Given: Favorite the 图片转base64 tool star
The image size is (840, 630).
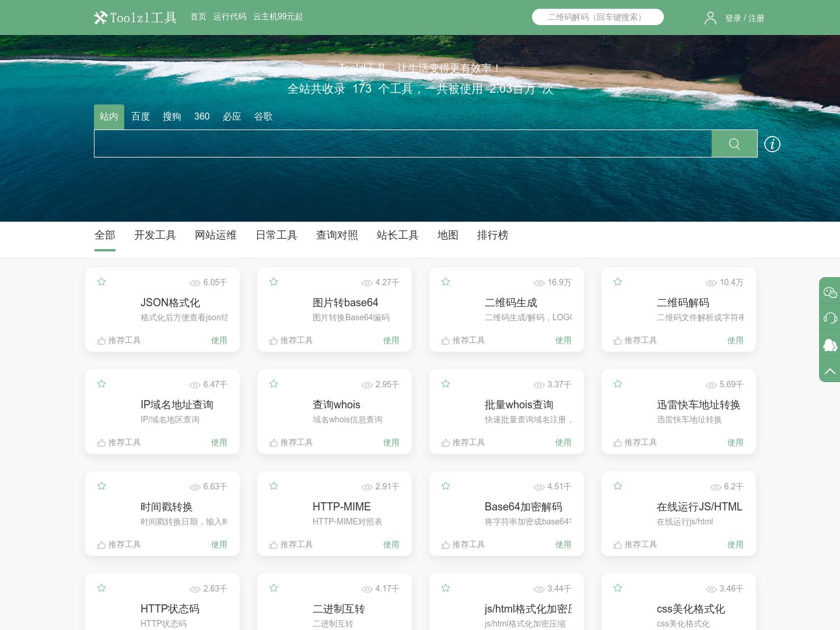Looking at the screenshot, I should 274,282.
